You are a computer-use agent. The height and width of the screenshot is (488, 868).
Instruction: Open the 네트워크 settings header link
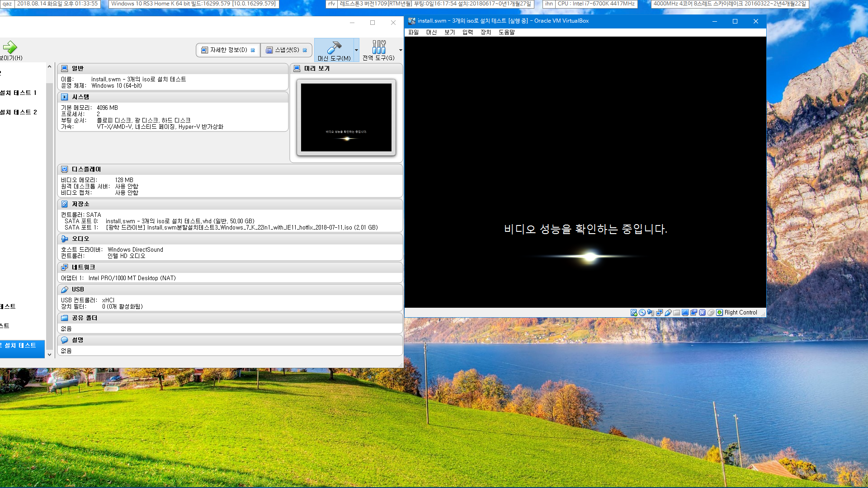(x=84, y=267)
